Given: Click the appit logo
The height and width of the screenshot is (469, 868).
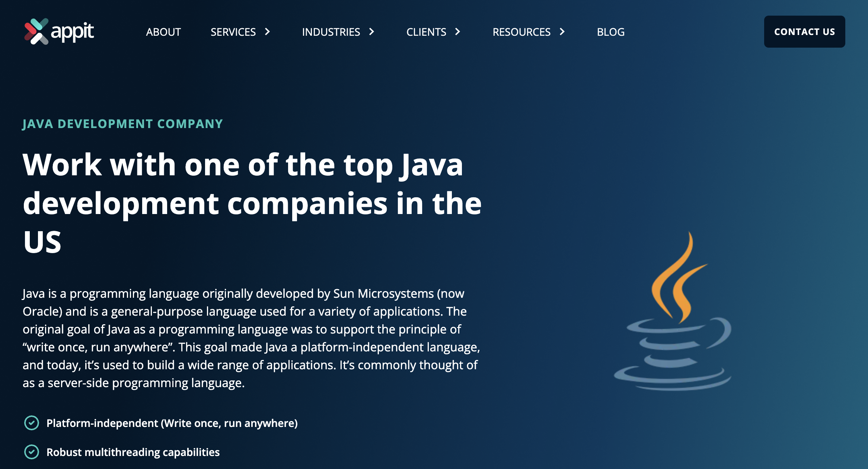Looking at the screenshot, I should coord(59,32).
